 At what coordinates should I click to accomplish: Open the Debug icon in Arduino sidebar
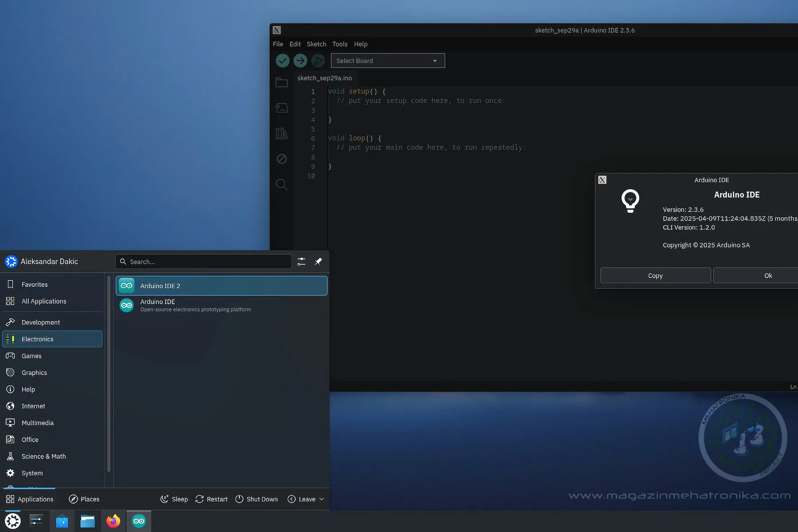coord(282,159)
